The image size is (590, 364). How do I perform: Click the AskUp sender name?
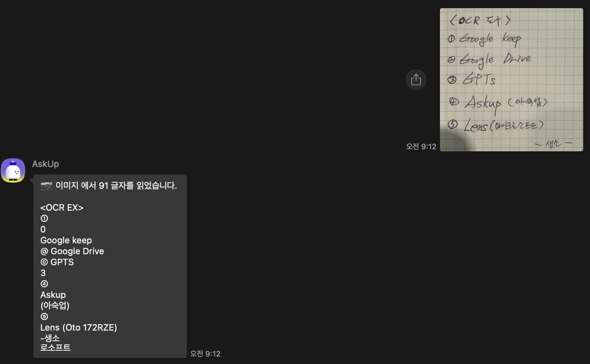45,164
